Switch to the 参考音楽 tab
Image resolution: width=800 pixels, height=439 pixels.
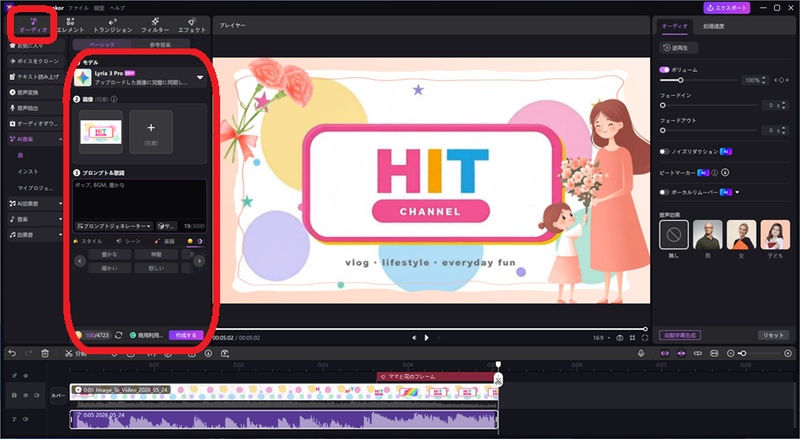coord(160,45)
